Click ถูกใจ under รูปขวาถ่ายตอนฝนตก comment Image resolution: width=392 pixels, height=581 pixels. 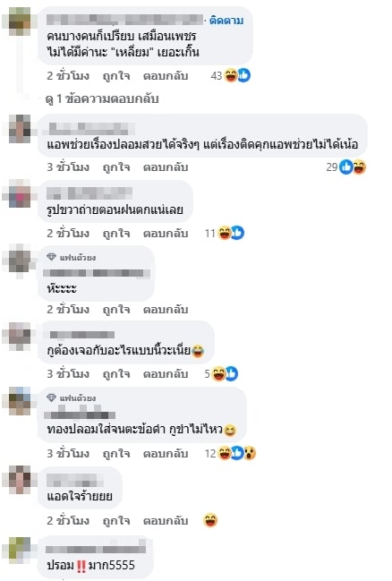pyautogui.click(x=116, y=233)
